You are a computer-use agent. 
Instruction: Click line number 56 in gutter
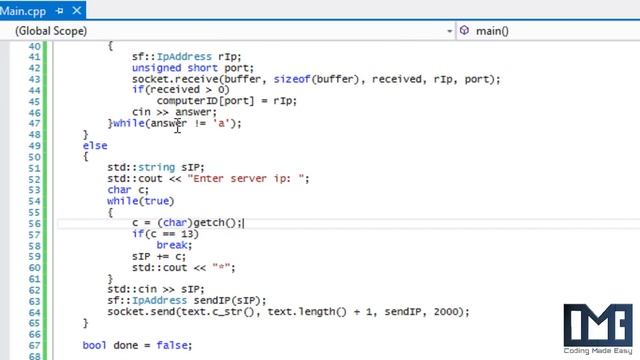pos(35,224)
